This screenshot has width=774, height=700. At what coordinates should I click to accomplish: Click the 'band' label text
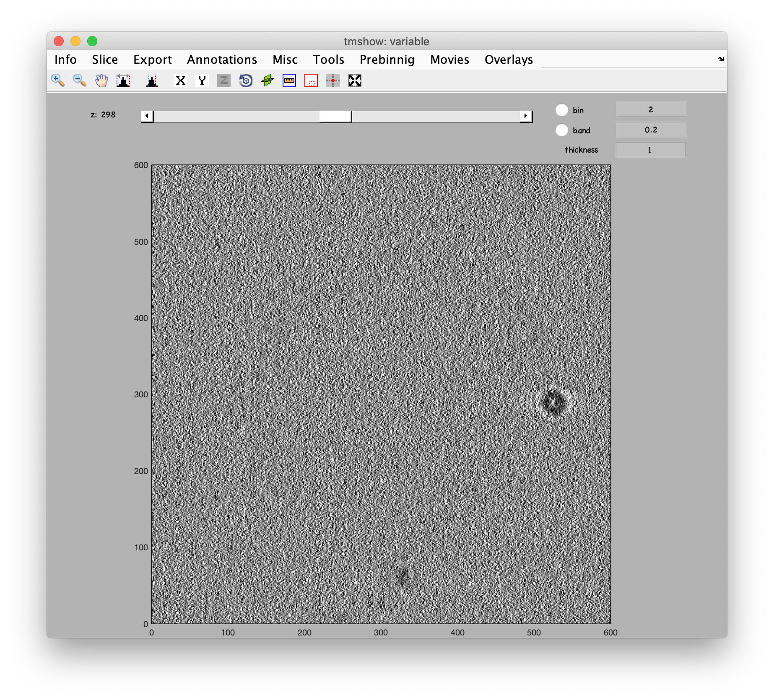(582, 130)
